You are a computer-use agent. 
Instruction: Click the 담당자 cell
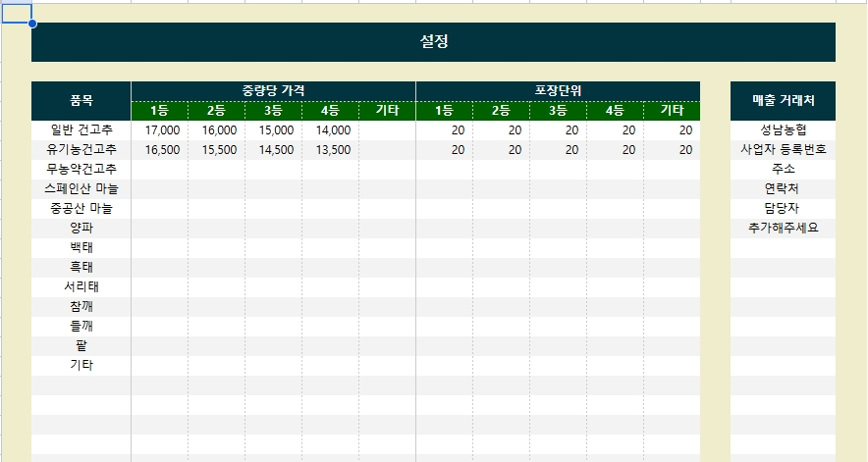click(783, 209)
